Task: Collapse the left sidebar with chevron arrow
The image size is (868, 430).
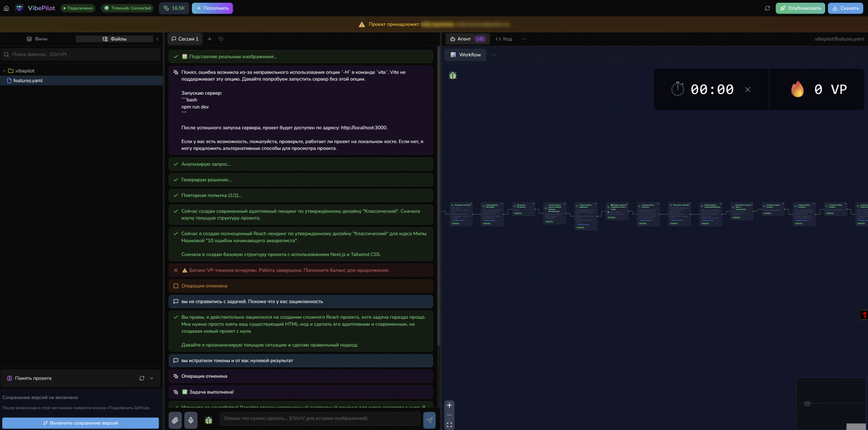Action: [x=157, y=39]
